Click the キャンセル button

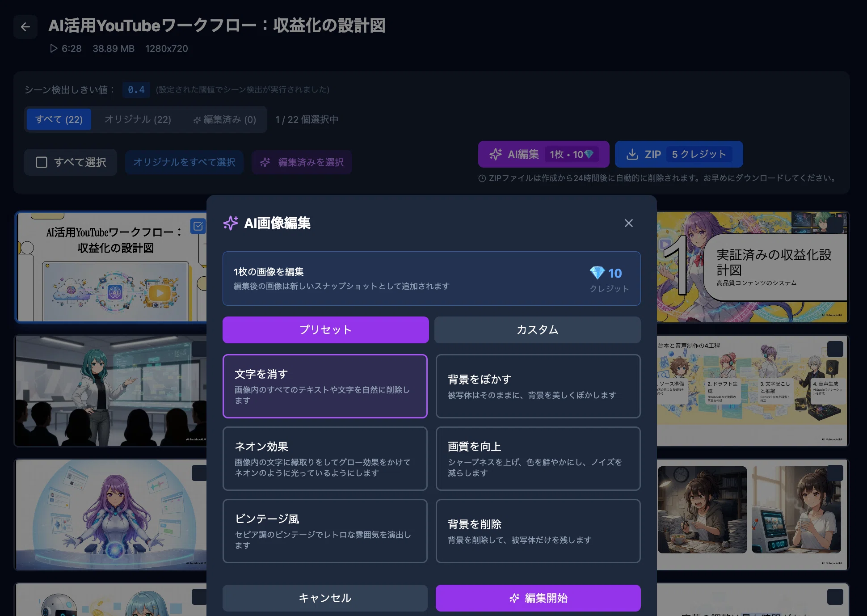pos(325,598)
